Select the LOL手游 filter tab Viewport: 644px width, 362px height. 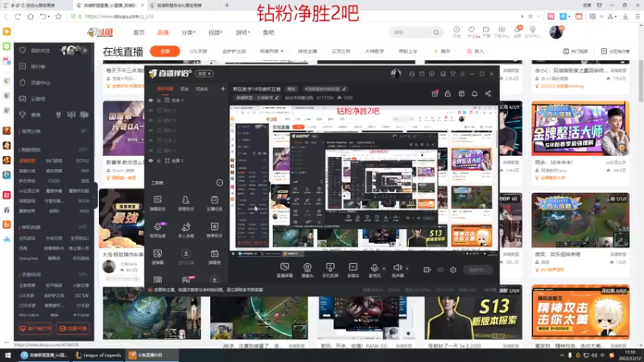(198, 51)
